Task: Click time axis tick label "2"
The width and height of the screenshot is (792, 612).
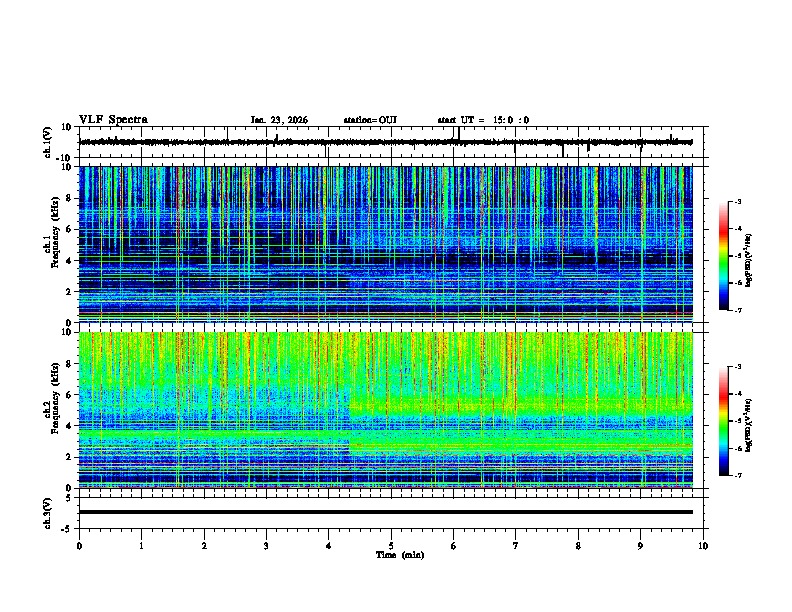Action: pyautogui.click(x=204, y=546)
